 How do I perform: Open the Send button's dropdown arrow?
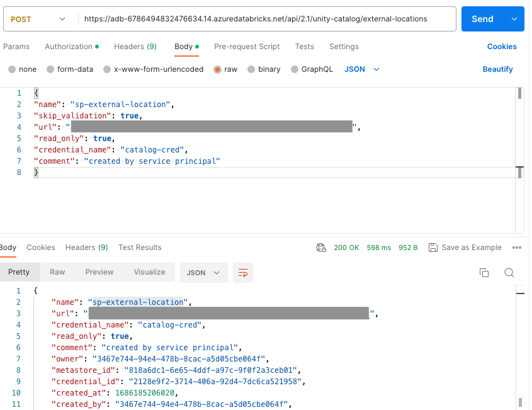point(514,20)
